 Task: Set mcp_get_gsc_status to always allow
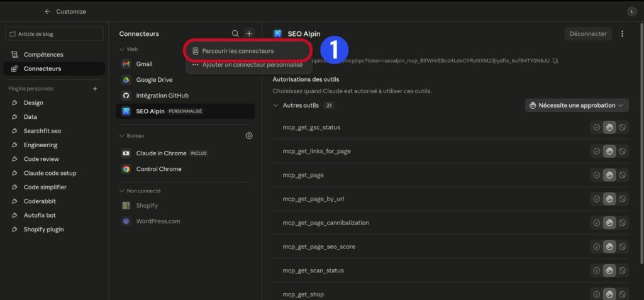[596, 128]
